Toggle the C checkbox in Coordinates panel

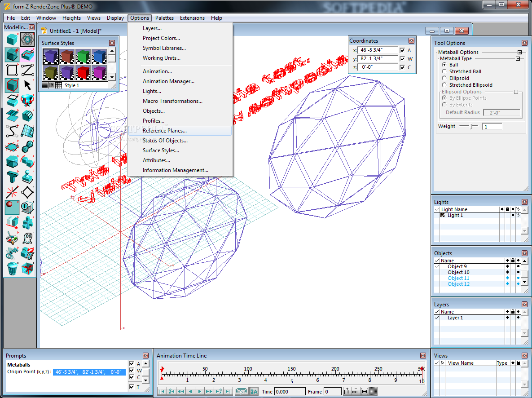click(402, 67)
